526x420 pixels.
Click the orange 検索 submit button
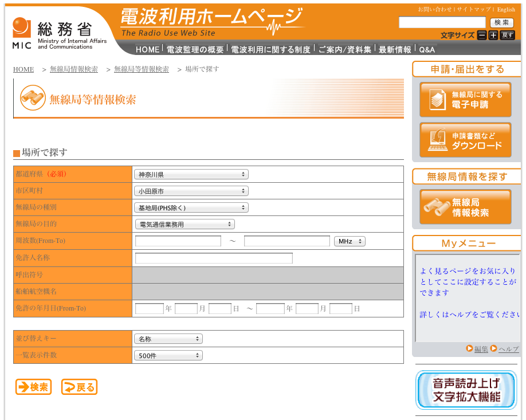tap(34, 387)
